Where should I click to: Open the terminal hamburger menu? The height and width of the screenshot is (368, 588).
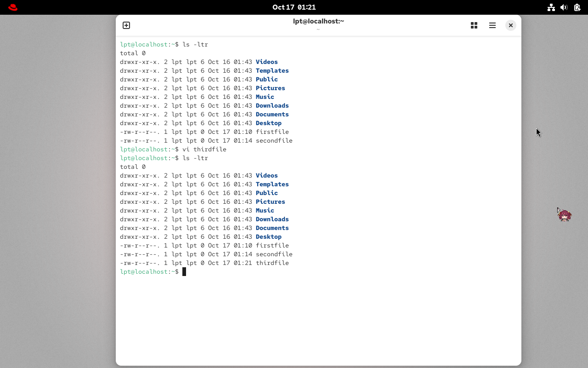click(x=492, y=25)
